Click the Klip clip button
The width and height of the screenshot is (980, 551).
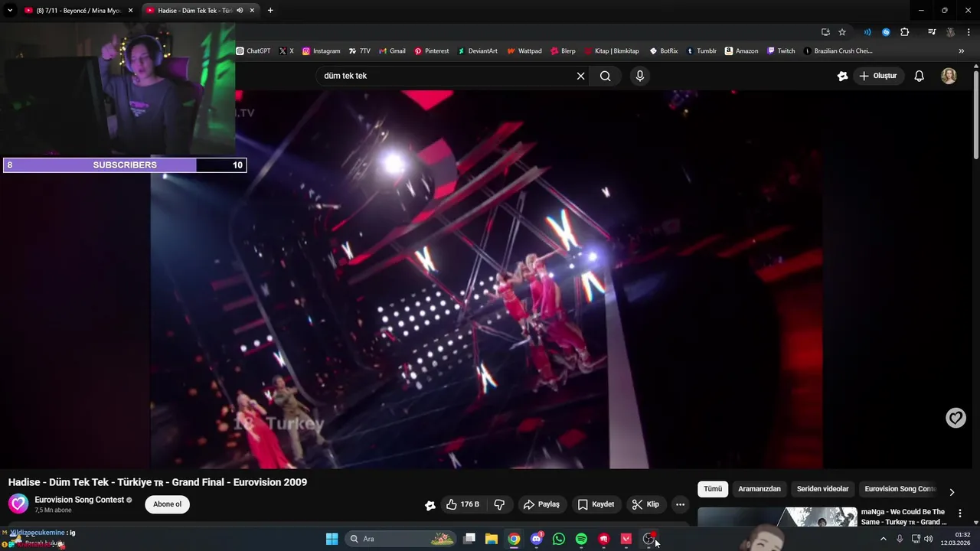pos(645,504)
